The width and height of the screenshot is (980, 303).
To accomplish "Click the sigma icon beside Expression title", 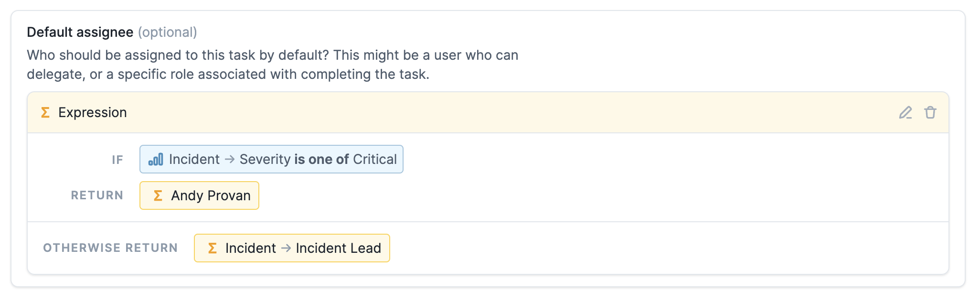I will tap(45, 112).
